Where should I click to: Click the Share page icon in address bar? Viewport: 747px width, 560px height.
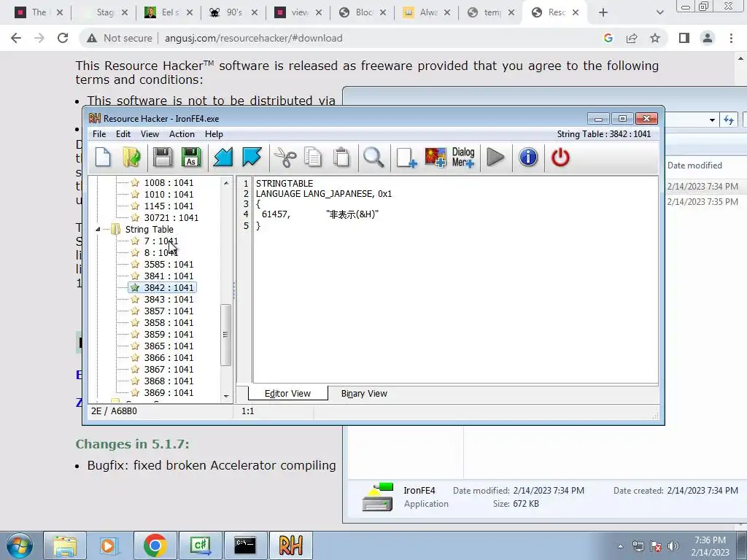[632, 38]
